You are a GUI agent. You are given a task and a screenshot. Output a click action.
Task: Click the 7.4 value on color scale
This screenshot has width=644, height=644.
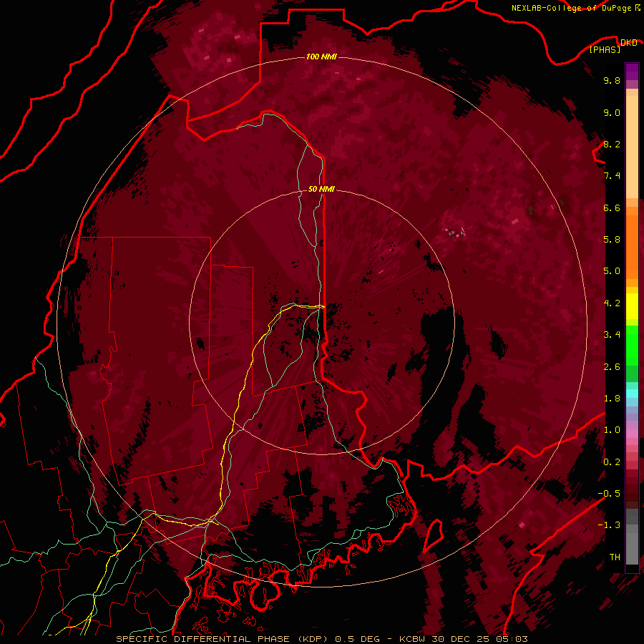[x=612, y=176]
